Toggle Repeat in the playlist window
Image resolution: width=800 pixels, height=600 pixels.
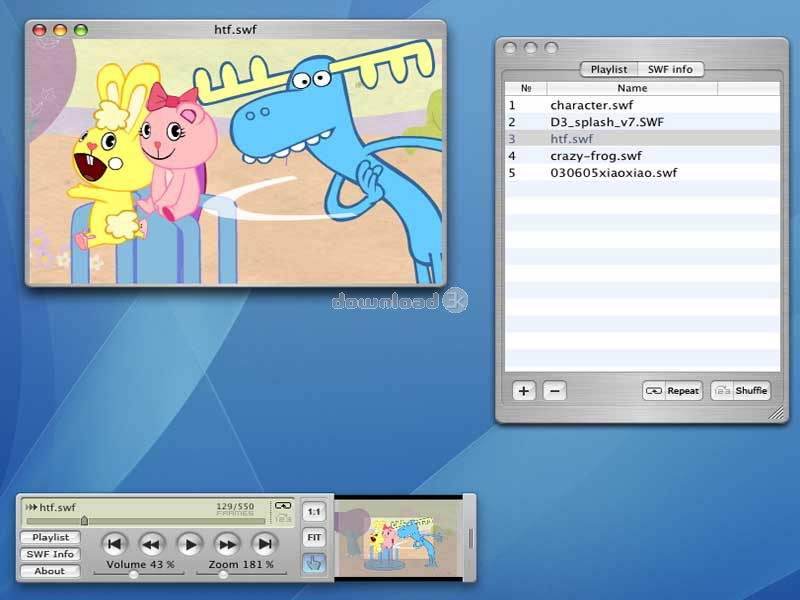672,391
